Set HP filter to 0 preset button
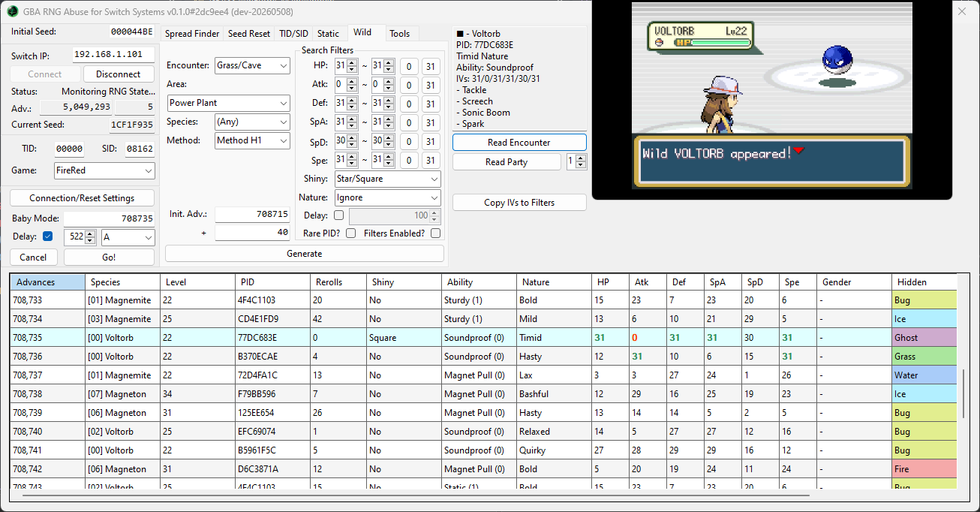980x512 pixels. pos(409,66)
